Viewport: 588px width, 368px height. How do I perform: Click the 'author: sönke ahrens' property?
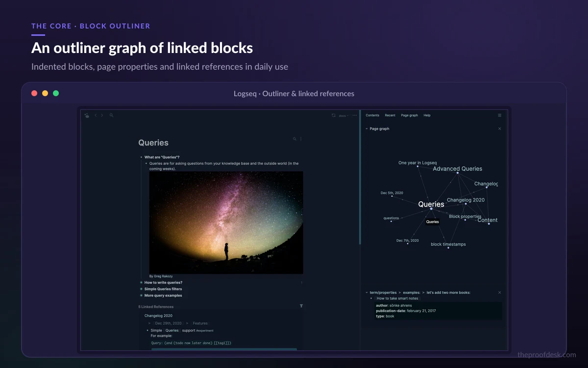coord(394,306)
